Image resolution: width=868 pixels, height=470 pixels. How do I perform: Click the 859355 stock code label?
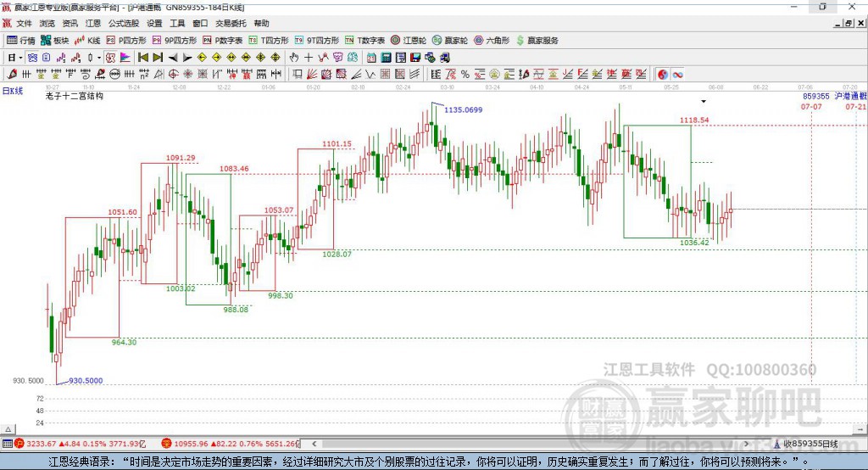[x=816, y=96]
